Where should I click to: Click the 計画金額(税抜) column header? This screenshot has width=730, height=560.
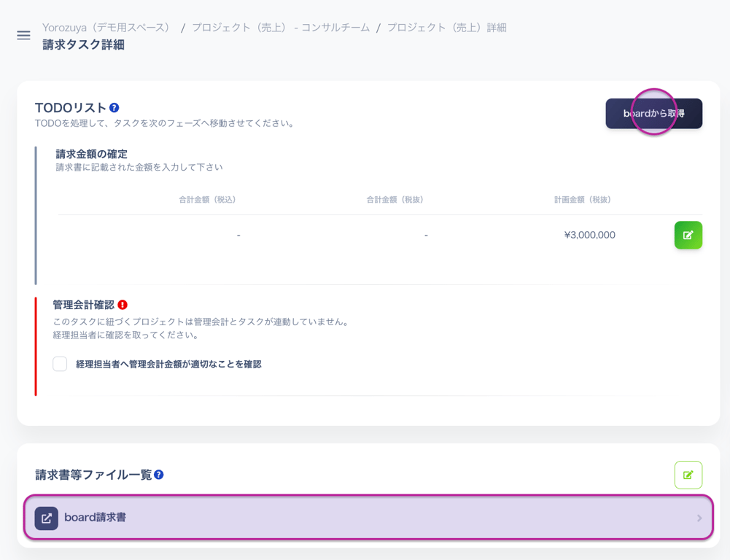tap(583, 200)
